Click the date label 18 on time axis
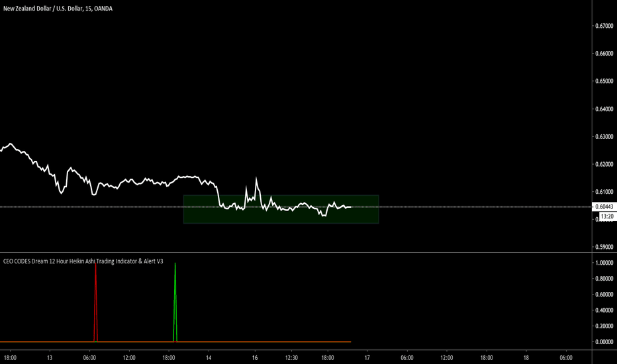This screenshot has width=617, height=364. (x=526, y=357)
